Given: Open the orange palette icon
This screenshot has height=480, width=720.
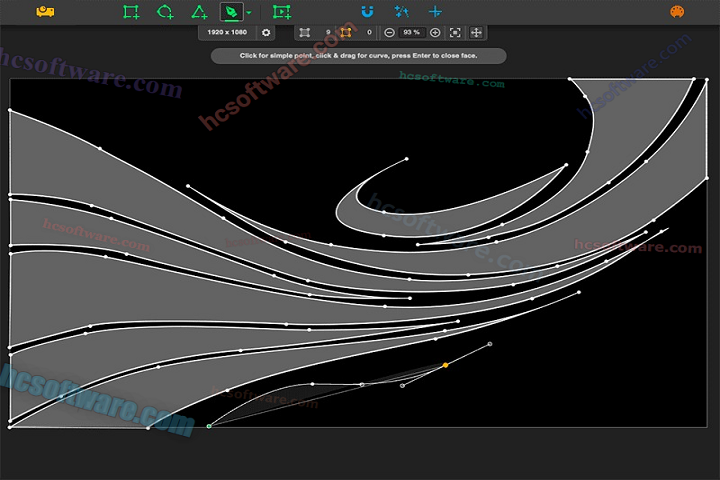Looking at the screenshot, I should pos(676,12).
